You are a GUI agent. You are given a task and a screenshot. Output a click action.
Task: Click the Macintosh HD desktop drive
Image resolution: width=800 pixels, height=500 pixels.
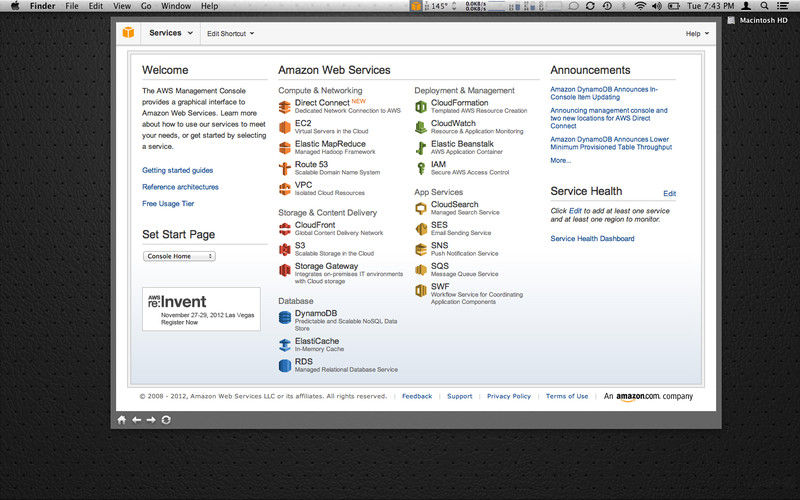pos(757,20)
